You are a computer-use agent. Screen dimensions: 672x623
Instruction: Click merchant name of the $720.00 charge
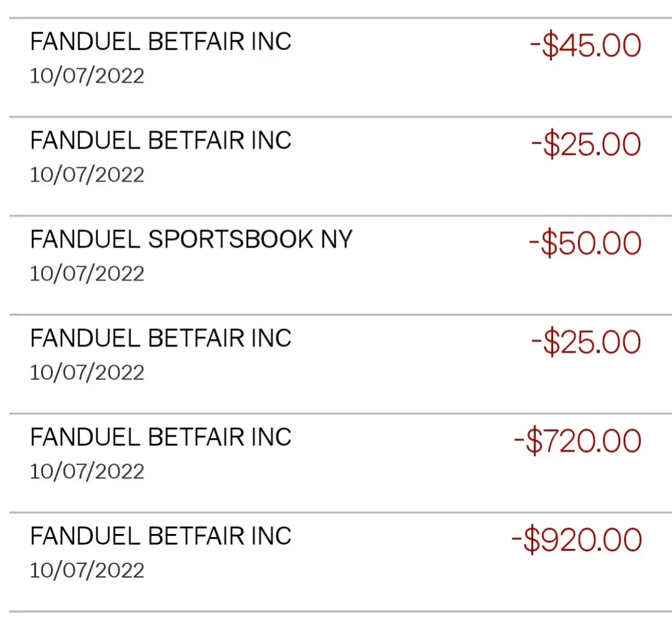(161, 437)
